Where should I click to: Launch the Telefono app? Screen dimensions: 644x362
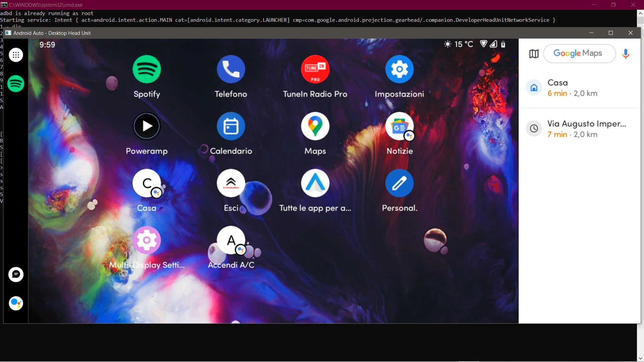pos(231,69)
